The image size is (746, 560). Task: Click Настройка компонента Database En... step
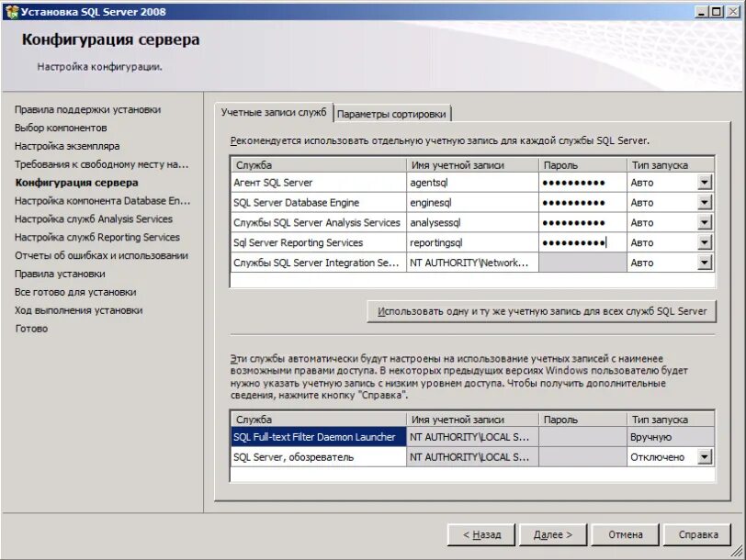pos(102,201)
